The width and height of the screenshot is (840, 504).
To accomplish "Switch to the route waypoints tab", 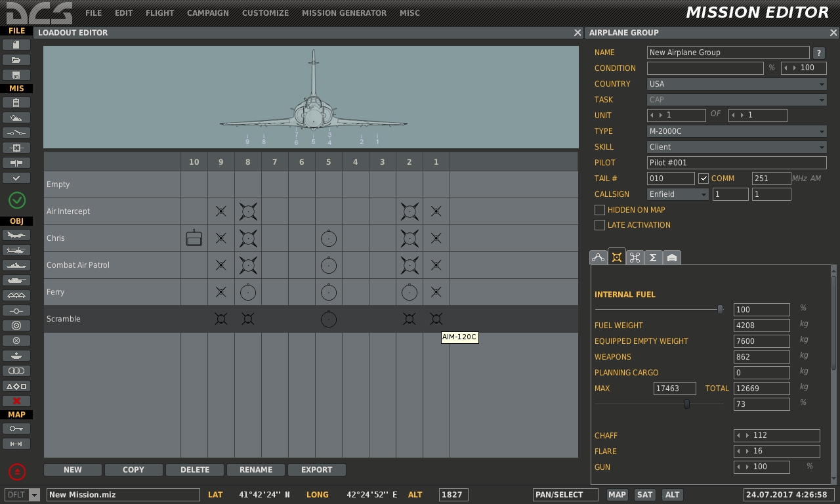I will (x=598, y=257).
